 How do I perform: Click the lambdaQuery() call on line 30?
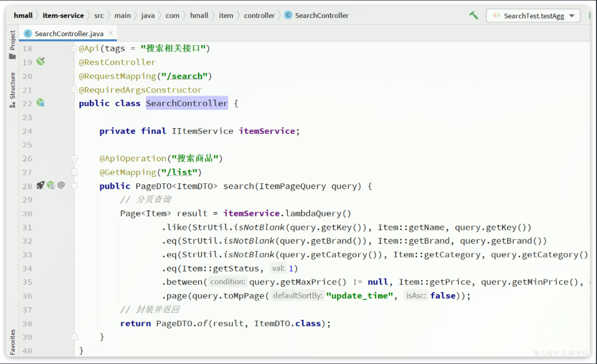[x=318, y=213]
